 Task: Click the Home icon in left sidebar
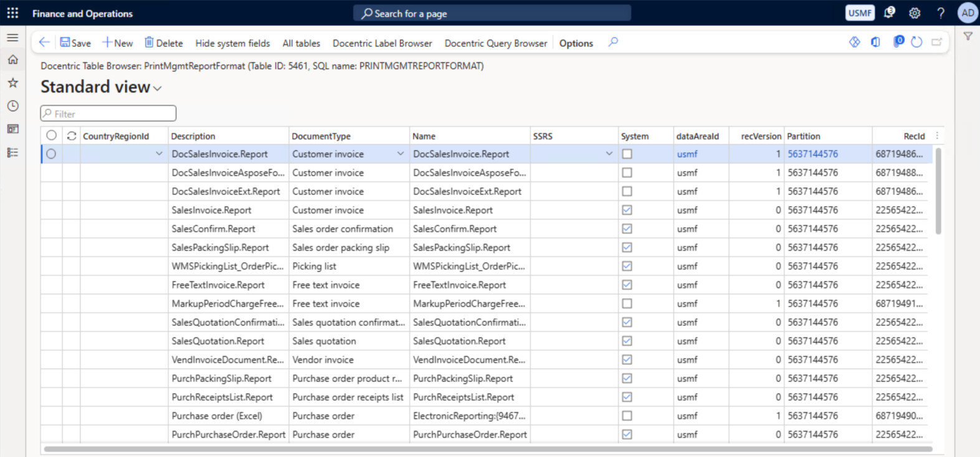pyautogui.click(x=12, y=60)
